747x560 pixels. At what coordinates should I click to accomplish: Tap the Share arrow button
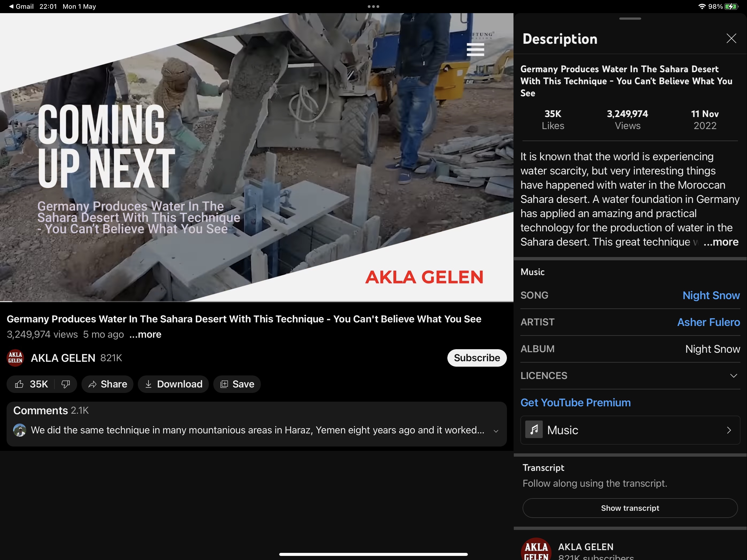107,384
